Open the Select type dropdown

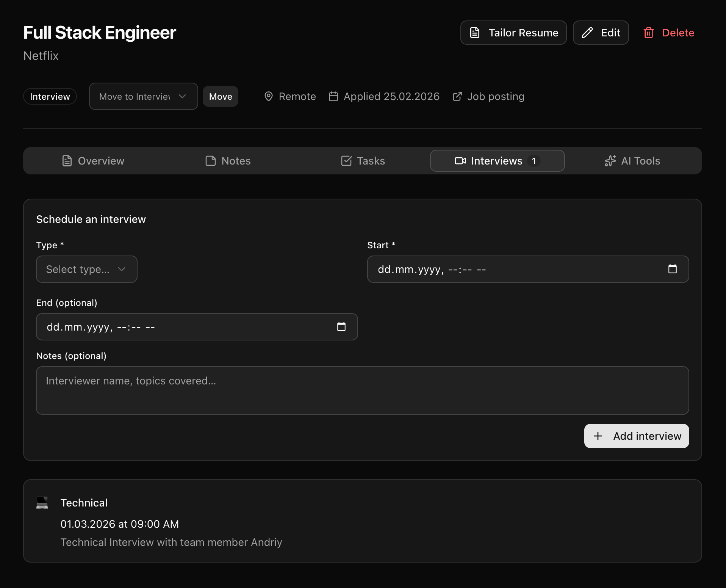tap(86, 270)
